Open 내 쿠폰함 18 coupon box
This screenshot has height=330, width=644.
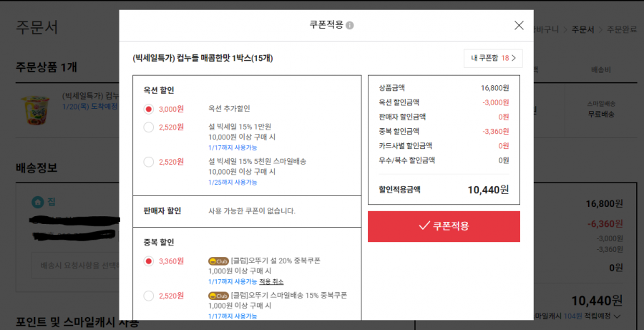(x=493, y=59)
